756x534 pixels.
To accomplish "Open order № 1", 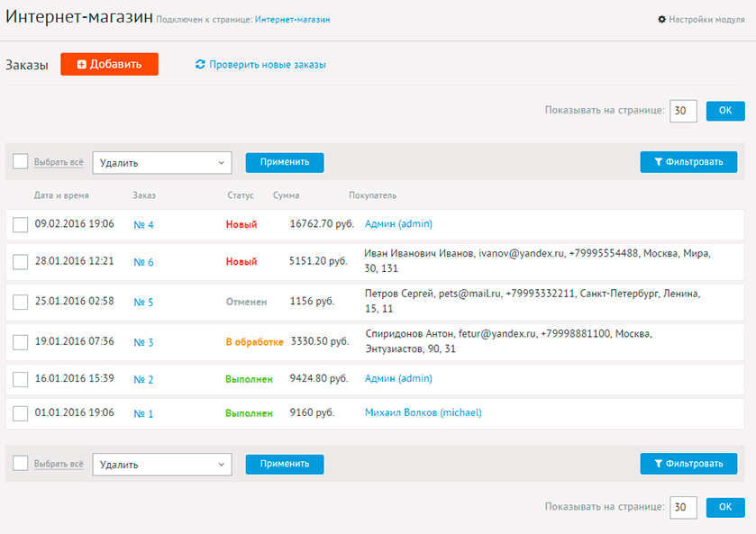I will pyautogui.click(x=143, y=414).
